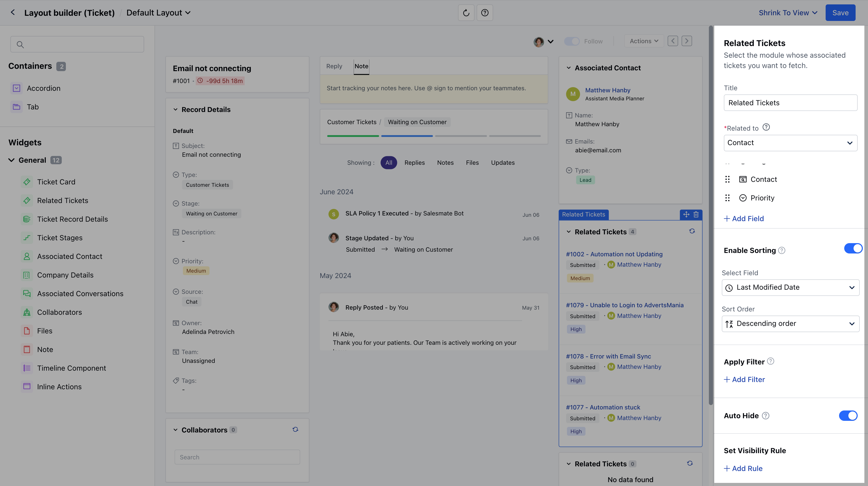Click the next record navigation arrow
Viewport: 868px width, 486px height.
(687, 41)
